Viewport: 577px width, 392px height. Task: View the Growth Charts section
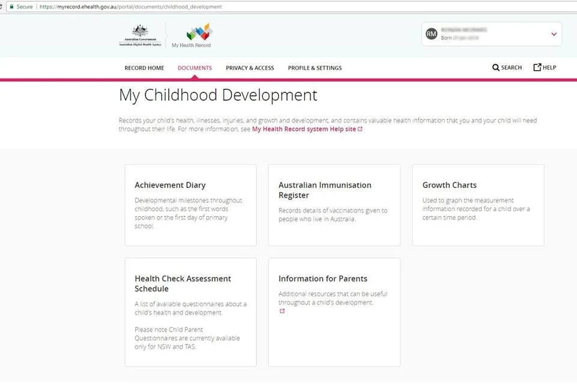click(477, 204)
